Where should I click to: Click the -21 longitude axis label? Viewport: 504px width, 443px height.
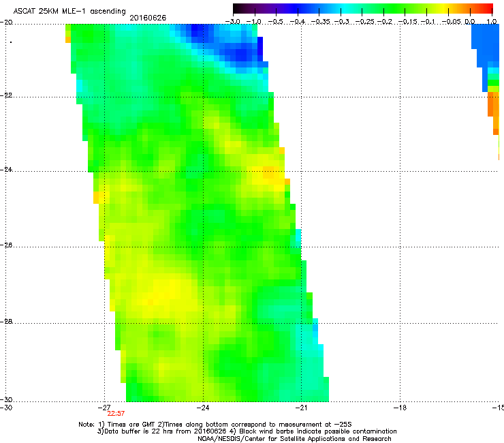click(x=301, y=408)
